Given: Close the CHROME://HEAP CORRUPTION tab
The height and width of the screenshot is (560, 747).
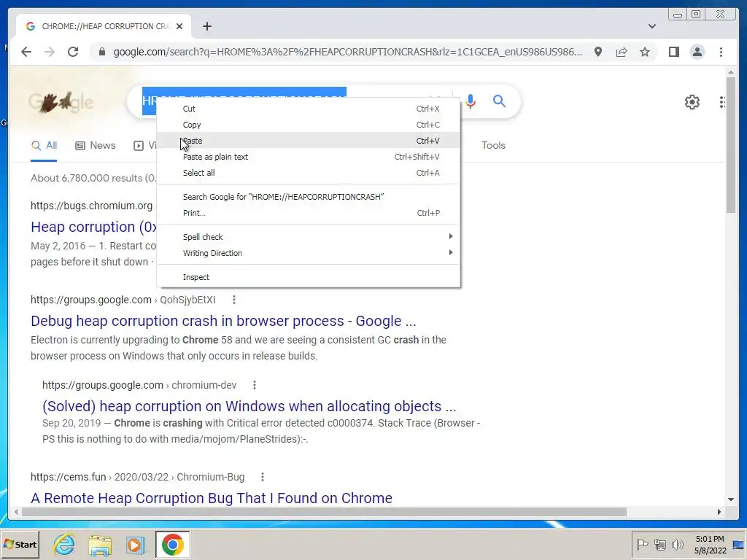Looking at the screenshot, I should [x=179, y=26].
